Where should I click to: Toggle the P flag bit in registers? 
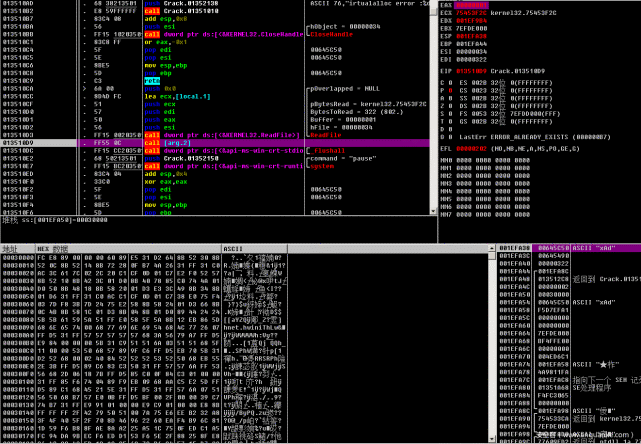(x=450, y=91)
